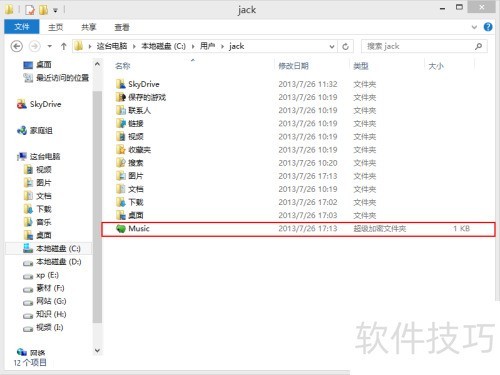Click the Properties quick access icon
Image resolution: width=500 pixels, height=375 pixels.
point(30,10)
